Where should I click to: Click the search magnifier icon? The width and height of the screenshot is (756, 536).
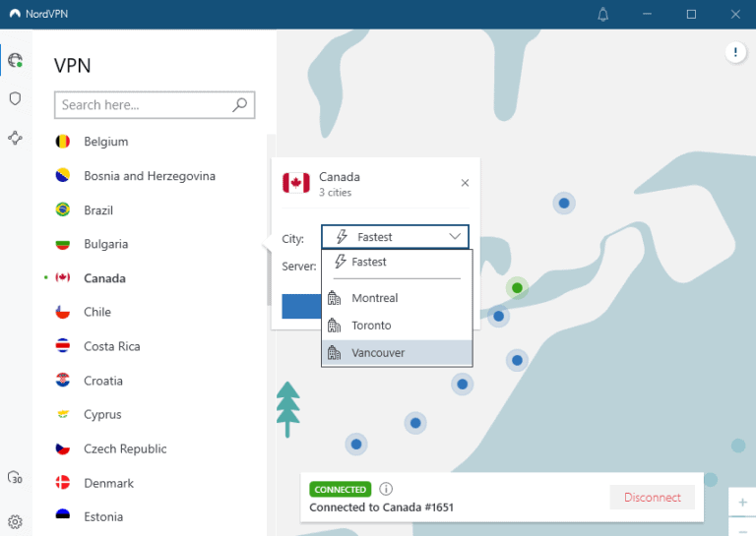(x=239, y=105)
